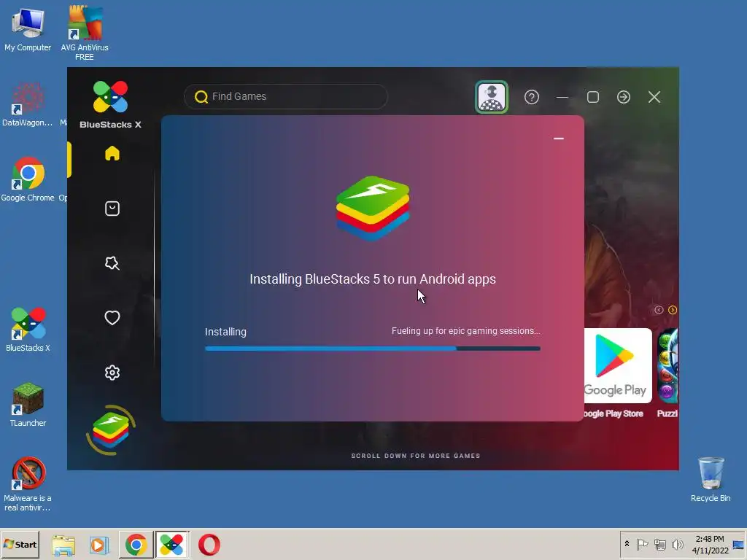This screenshot has width=747, height=560.
Task: Open the BlueStacks X Home sidebar icon
Action: click(x=112, y=153)
